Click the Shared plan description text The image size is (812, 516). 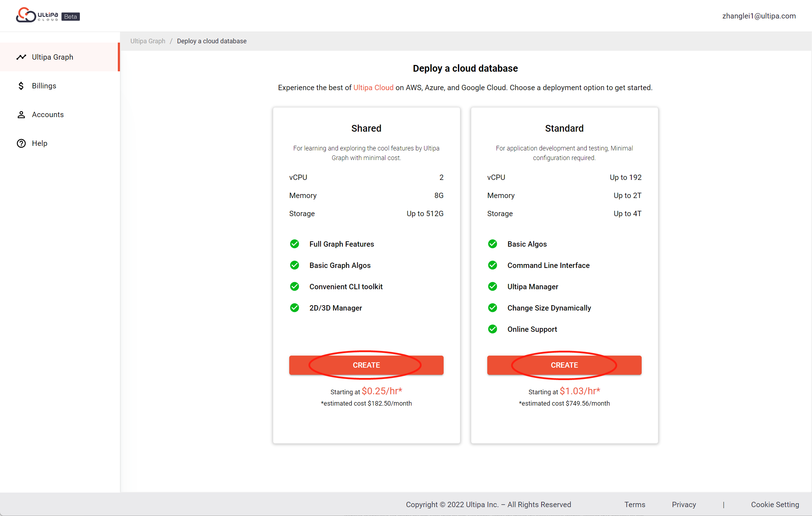click(366, 153)
